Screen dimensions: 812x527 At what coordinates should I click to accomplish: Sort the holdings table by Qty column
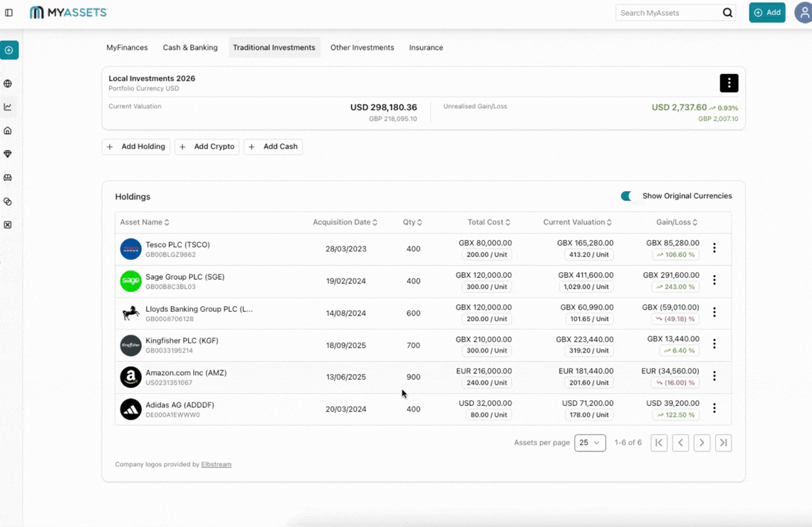[x=412, y=221]
